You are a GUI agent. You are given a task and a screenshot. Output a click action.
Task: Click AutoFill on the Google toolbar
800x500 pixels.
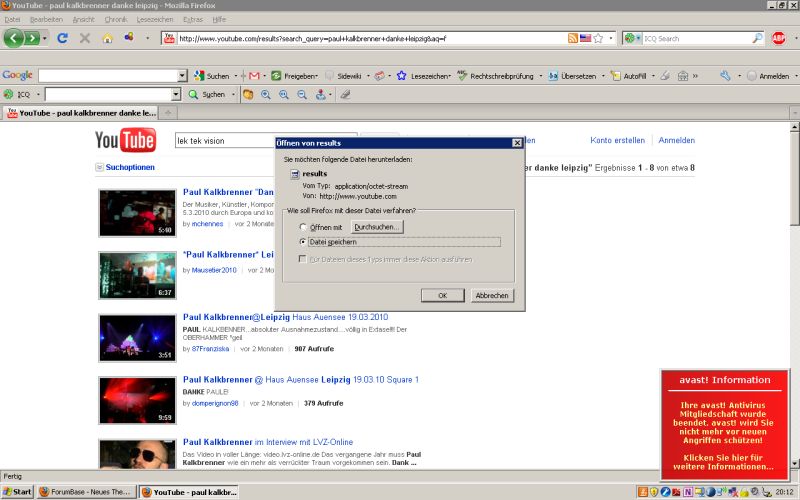coord(629,76)
